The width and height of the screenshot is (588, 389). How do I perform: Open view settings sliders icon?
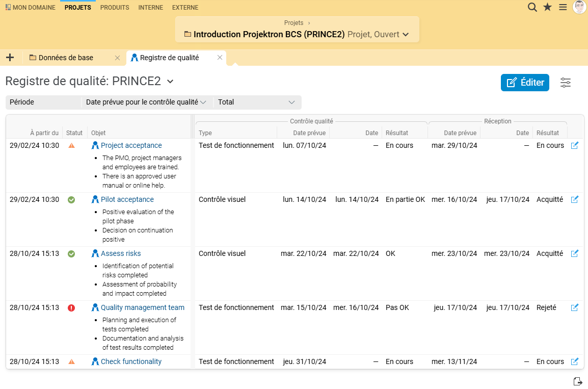tap(566, 83)
